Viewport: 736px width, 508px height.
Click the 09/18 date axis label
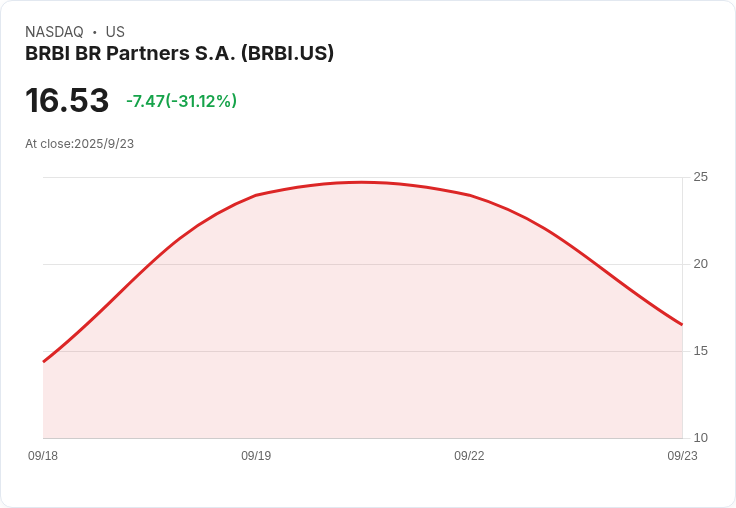(x=43, y=455)
